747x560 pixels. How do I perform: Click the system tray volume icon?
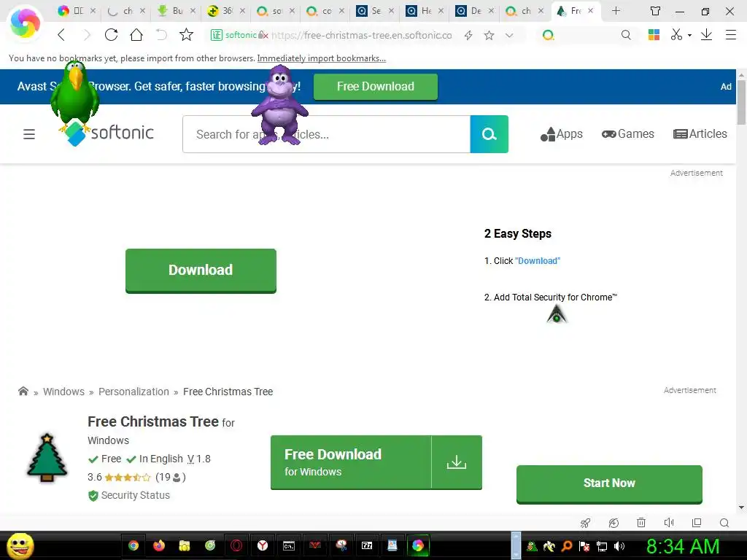619,546
